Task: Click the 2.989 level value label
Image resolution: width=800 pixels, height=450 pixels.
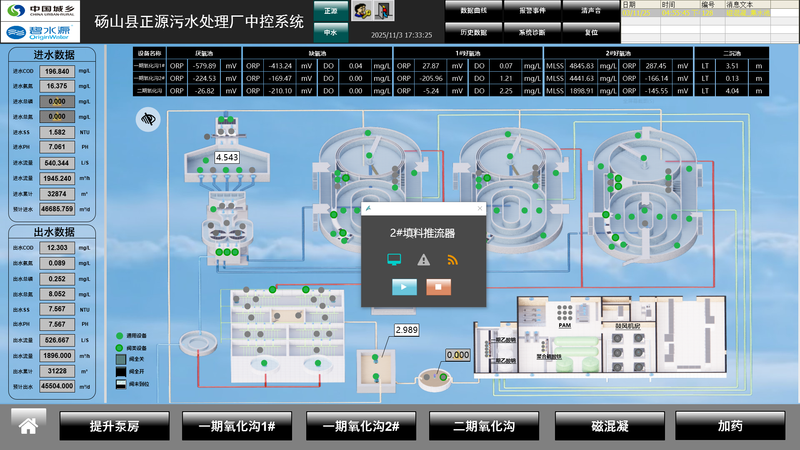Action: click(x=407, y=330)
